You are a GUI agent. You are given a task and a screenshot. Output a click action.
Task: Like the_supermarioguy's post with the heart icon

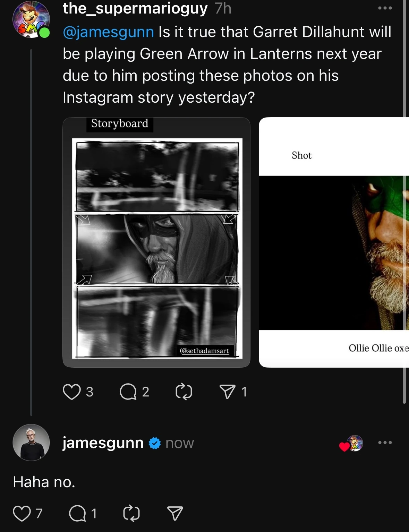click(x=71, y=392)
